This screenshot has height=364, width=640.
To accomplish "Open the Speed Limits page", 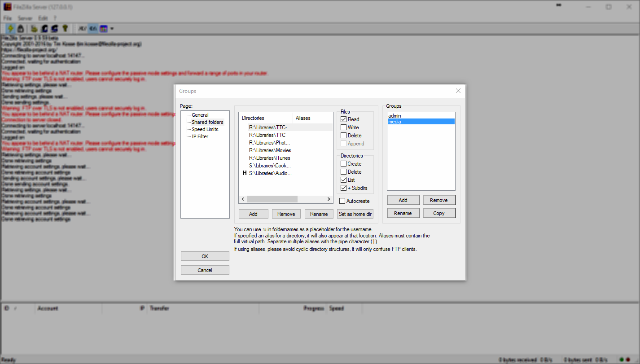I will 205,129.
